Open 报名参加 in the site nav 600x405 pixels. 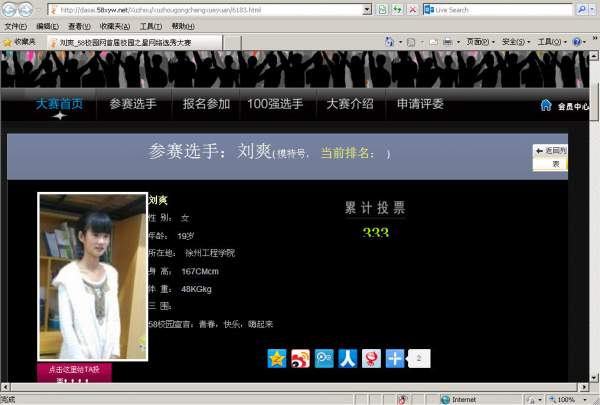tap(206, 104)
